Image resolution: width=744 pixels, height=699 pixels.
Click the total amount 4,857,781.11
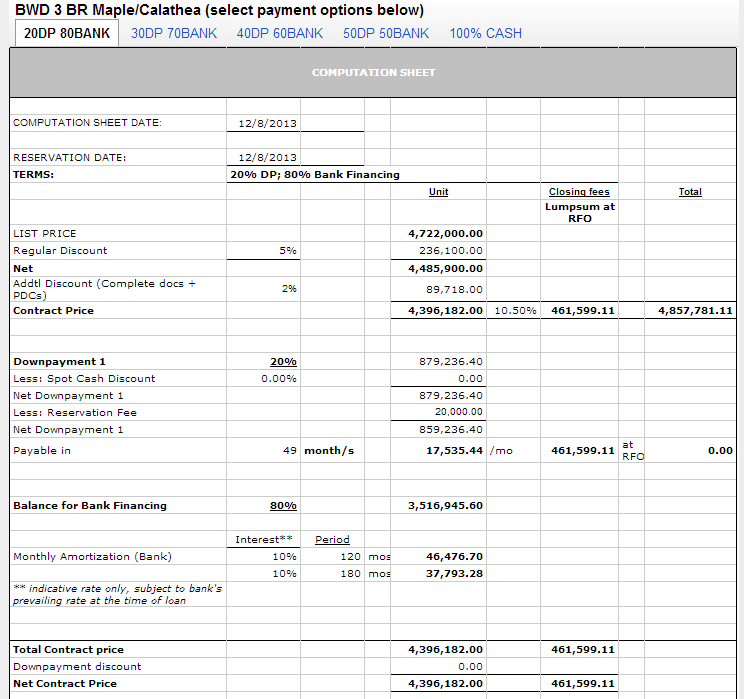point(695,311)
